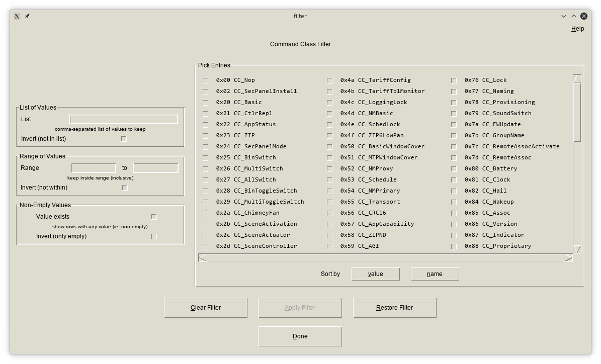This screenshot has width=601, height=364.
Task: Enable the Value exists checkbox
Action: (x=154, y=217)
